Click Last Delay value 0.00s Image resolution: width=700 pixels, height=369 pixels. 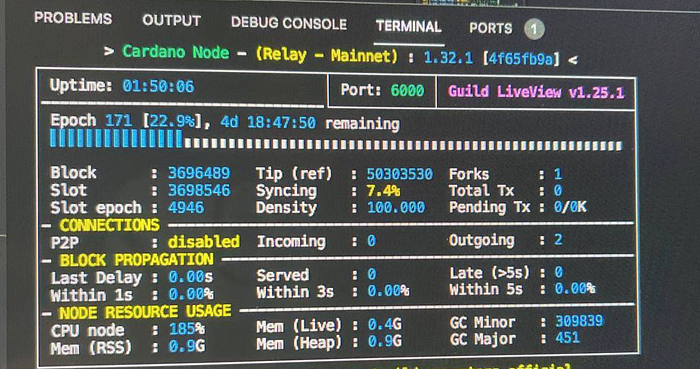[x=191, y=278]
